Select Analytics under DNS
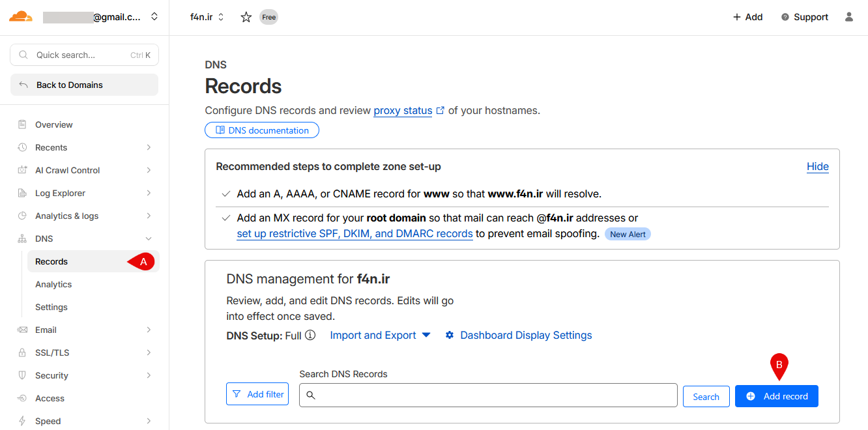This screenshot has width=868, height=430. point(53,284)
